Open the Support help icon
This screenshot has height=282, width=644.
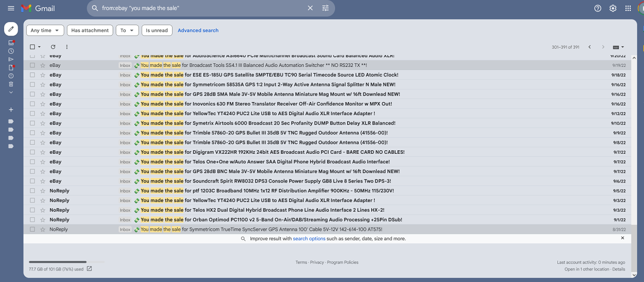598,8
